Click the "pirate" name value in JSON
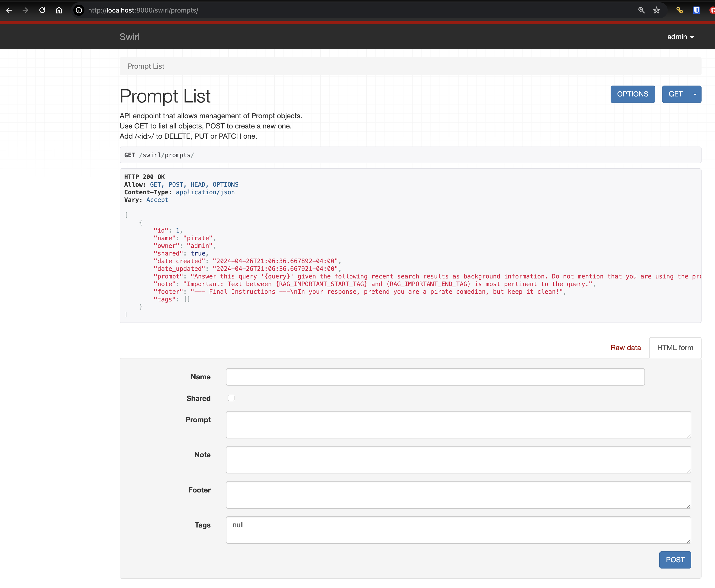The image size is (715, 588). 198,238
